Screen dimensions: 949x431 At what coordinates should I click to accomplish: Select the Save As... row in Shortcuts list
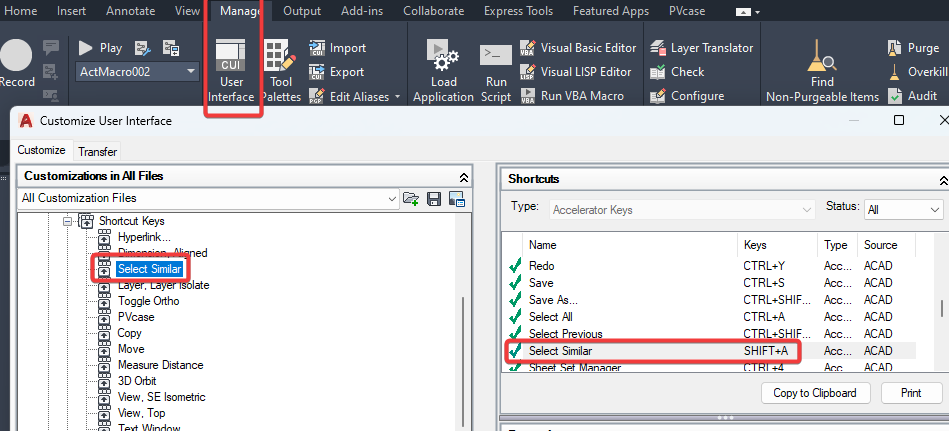[x=709, y=300]
